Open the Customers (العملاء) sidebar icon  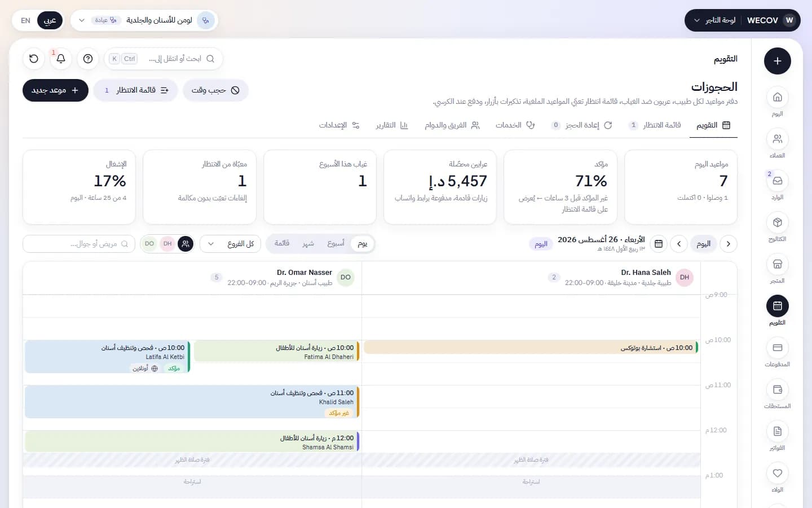[777, 139]
